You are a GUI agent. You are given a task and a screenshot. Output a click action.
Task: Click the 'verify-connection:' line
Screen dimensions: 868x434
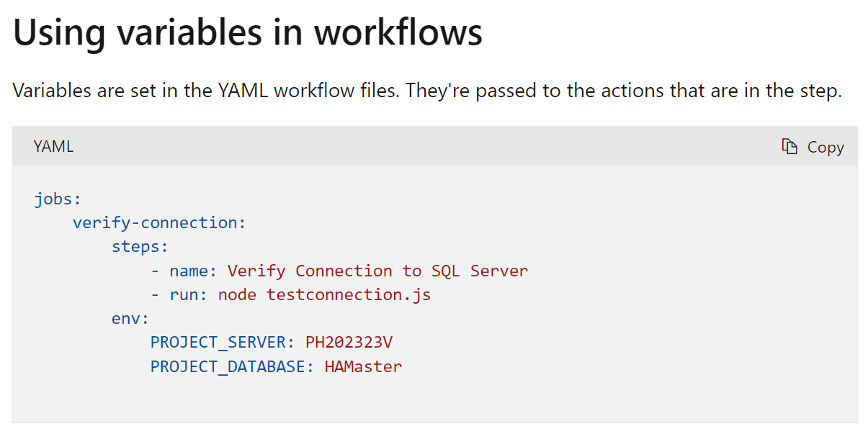tap(159, 223)
